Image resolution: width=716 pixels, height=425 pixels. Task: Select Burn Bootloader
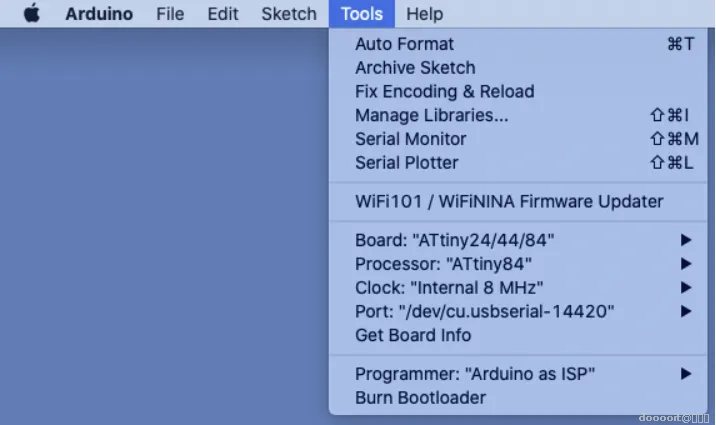518,398
